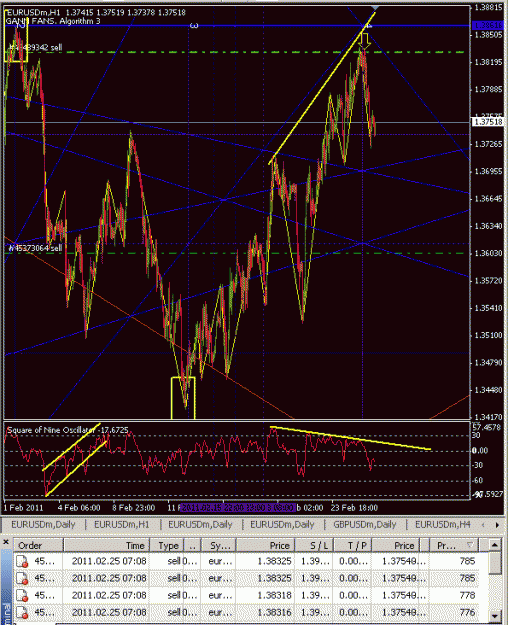Open the GBPUSDm,Daily chart tab
The height and width of the screenshot is (625, 508).
click(x=364, y=525)
